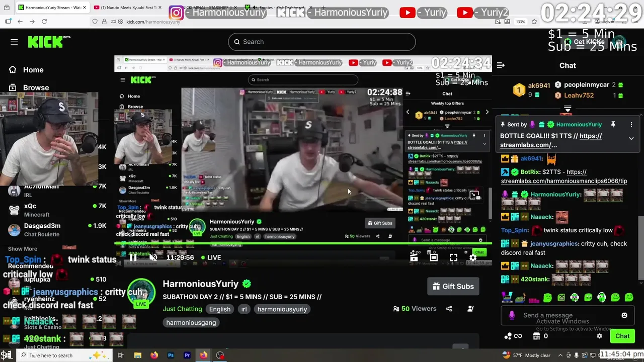This screenshot has height=362, width=644.
Task: Open the Browse sidebar item
Action: 29,87
